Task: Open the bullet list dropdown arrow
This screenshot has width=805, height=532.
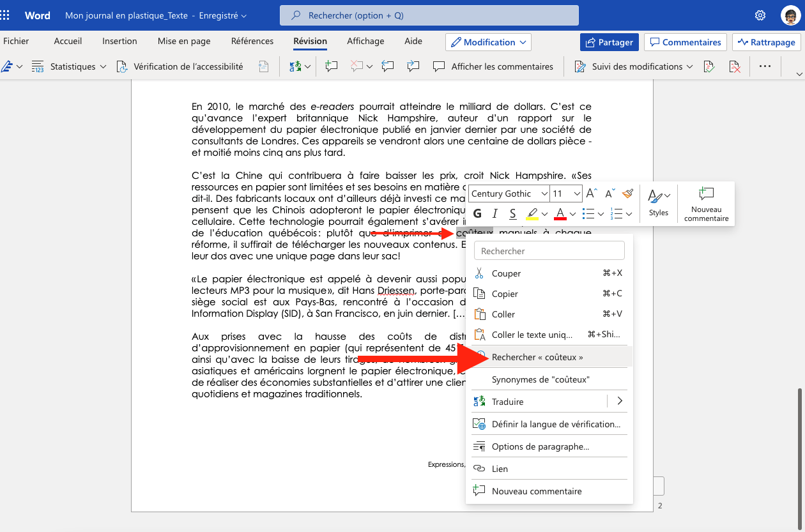Action: coord(599,213)
